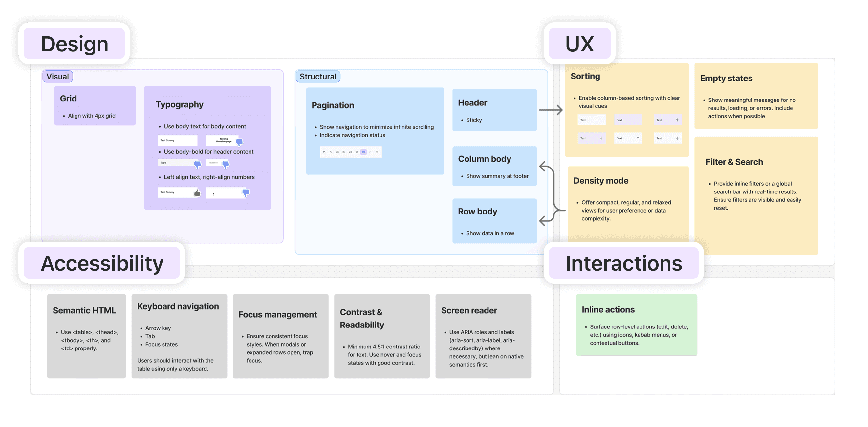
Task: Select the 'Header' card heading
Action: [x=472, y=103]
